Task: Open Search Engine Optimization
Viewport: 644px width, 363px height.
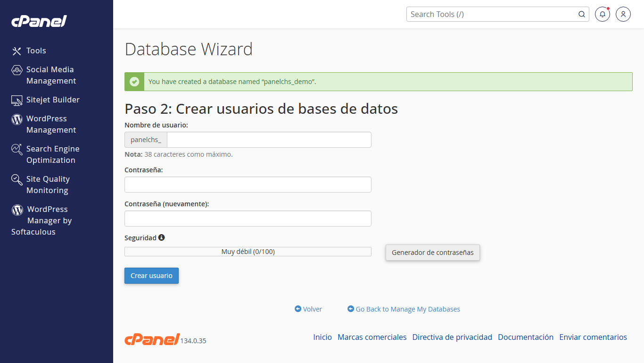Action: 53,154
